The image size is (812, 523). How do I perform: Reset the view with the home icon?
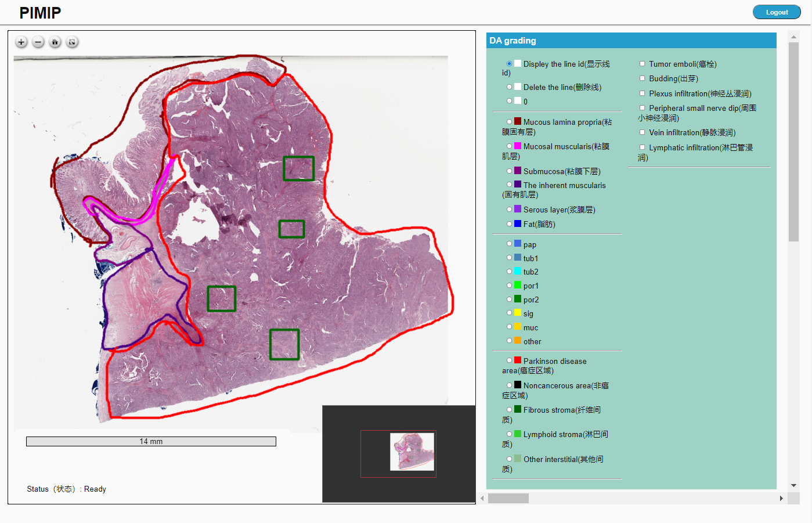(55, 42)
